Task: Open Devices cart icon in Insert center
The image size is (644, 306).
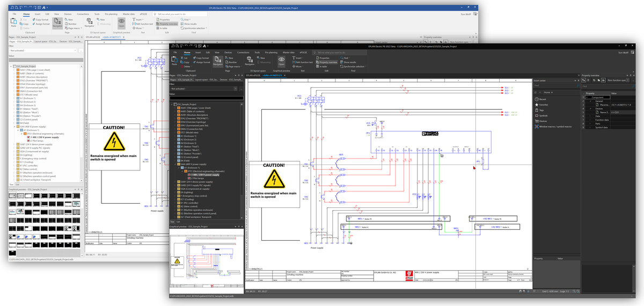Action: [537, 121]
